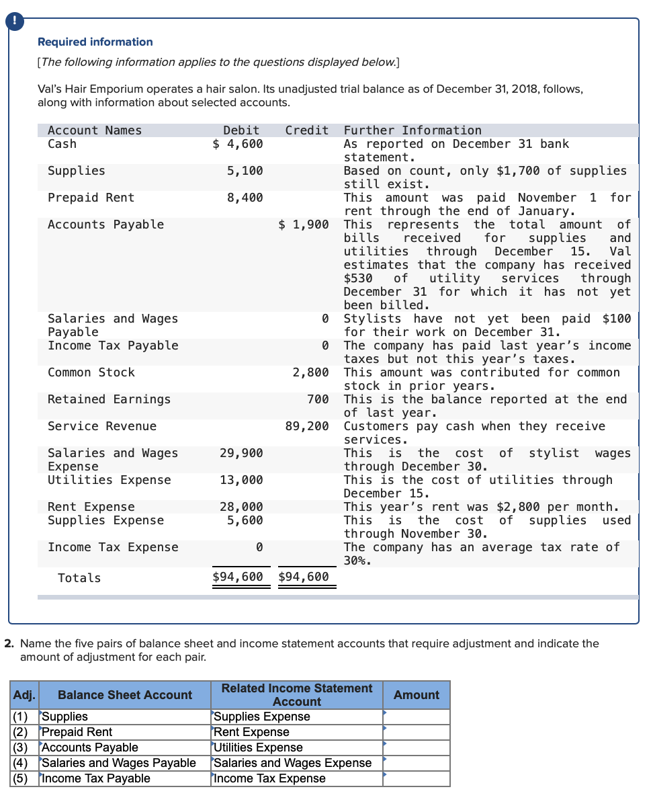
Task: Open the Supplies Expense cell dropdown
Action: tap(214, 717)
